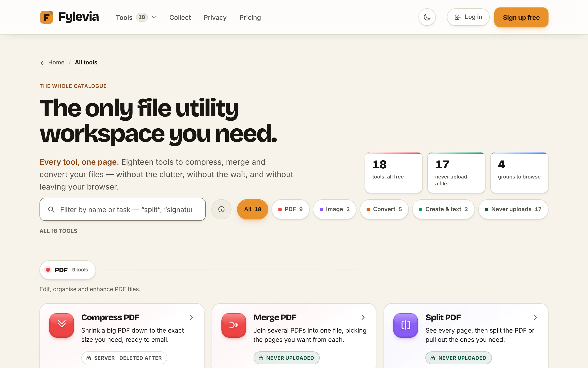Open the Pricing navigation link

[250, 17]
